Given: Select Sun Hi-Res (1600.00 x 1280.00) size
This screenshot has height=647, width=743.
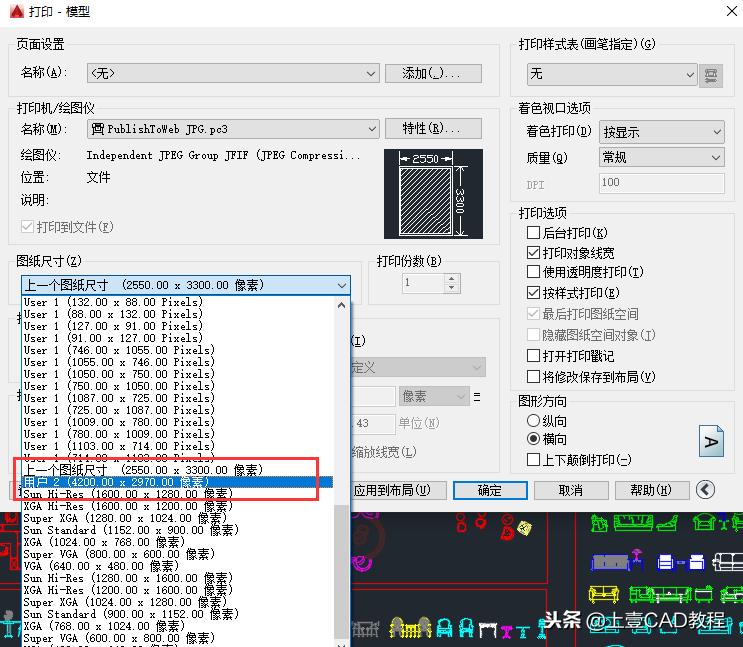Looking at the screenshot, I should click(x=178, y=494).
